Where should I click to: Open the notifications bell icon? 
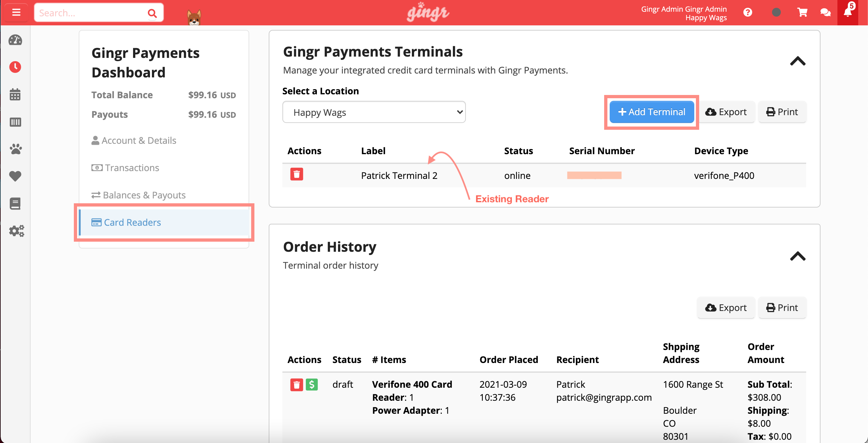(848, 12)
